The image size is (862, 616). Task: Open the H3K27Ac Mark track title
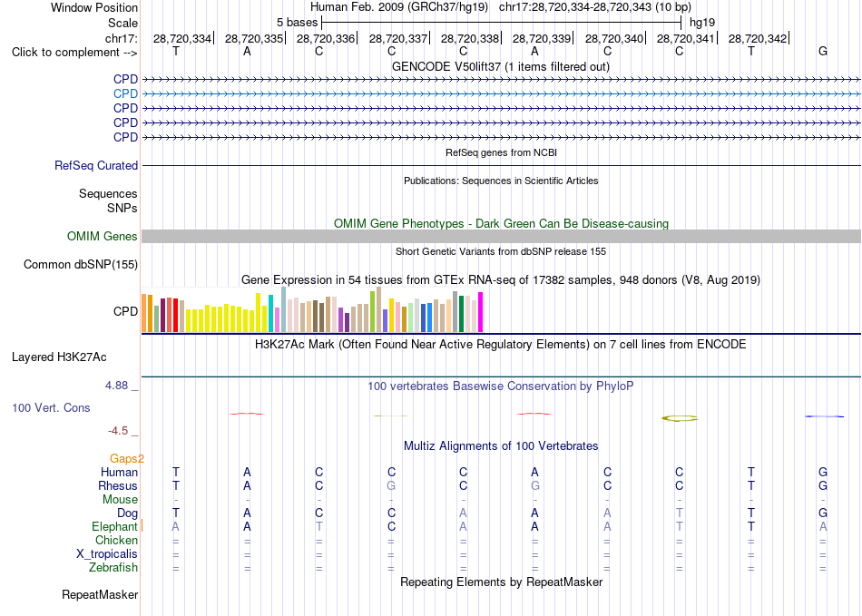point(500,345)
